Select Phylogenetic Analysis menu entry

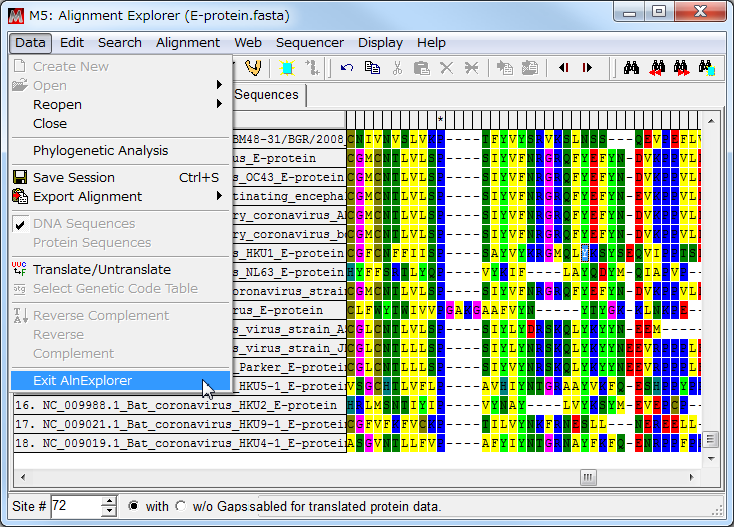tap(100, 151)
